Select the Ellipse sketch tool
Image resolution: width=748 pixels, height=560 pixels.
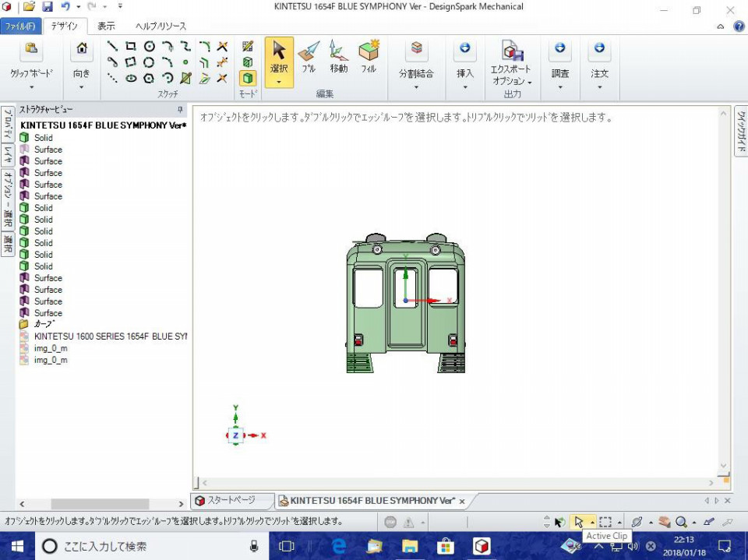pos(130,78)
